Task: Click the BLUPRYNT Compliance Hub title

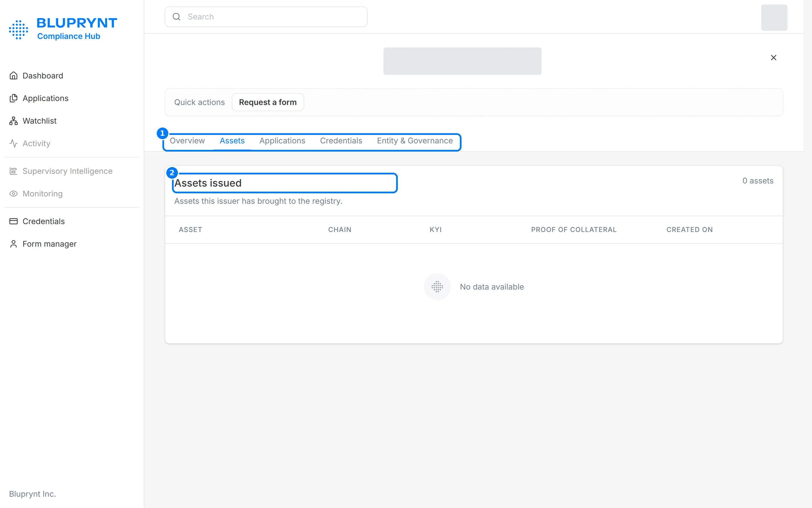Action: (77, 29)
